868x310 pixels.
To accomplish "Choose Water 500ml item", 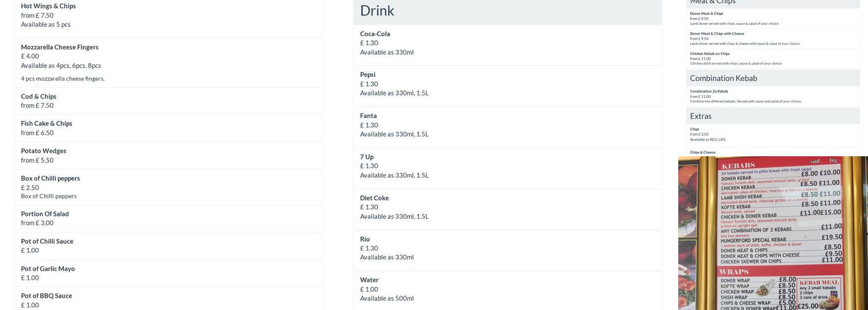I will (369, 280).
